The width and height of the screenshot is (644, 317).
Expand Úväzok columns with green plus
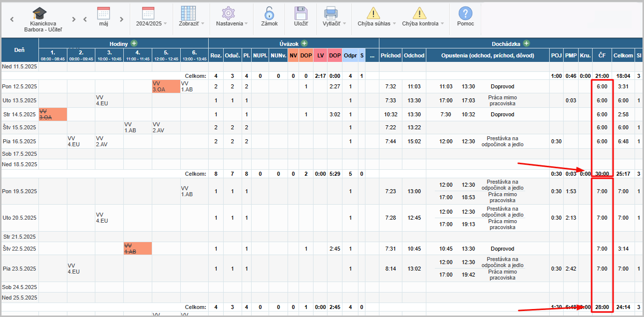(x=304, y=44)
